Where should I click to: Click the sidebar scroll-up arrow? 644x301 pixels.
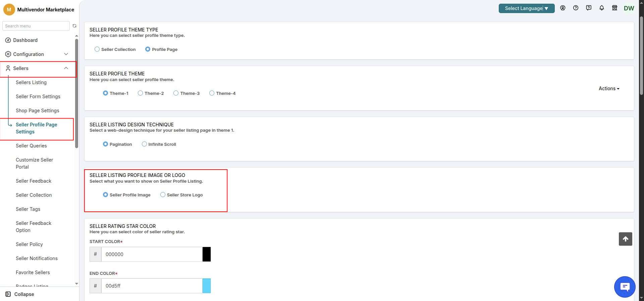click(x=76, y=36)
